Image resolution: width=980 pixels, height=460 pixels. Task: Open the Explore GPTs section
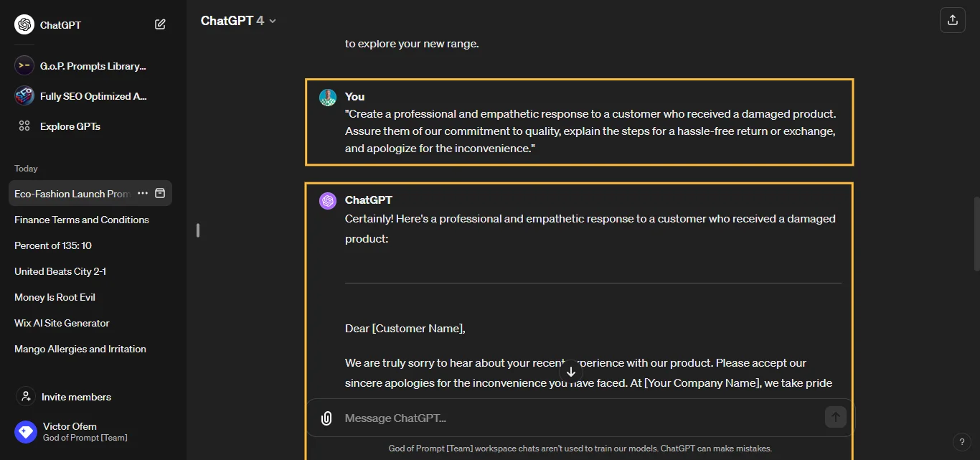[x=68, y=126]
